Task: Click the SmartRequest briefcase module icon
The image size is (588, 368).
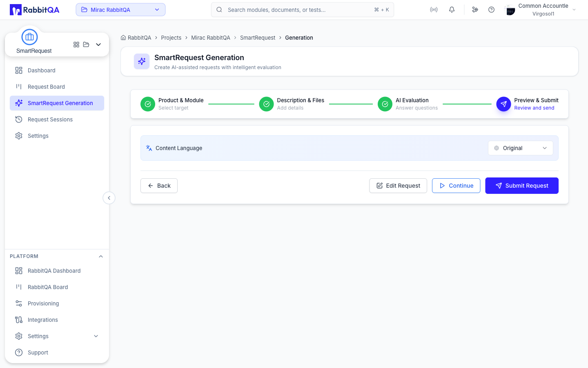Action: [29, 37]
